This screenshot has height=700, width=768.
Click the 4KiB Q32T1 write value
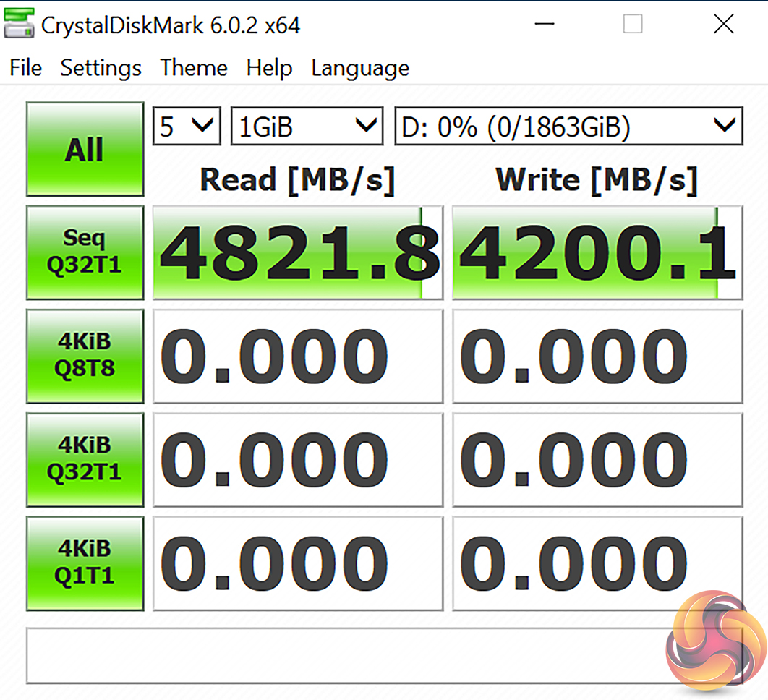597,459
